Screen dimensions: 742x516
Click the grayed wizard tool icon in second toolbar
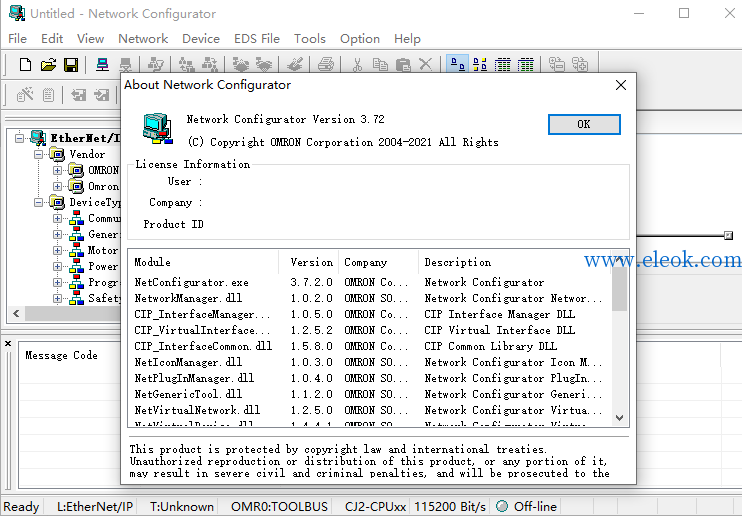[25, 95]
